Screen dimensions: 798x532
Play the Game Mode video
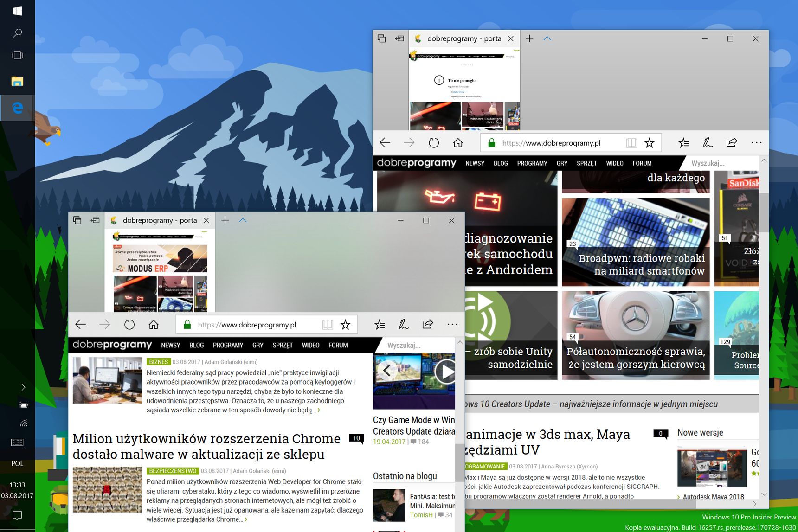446,371
